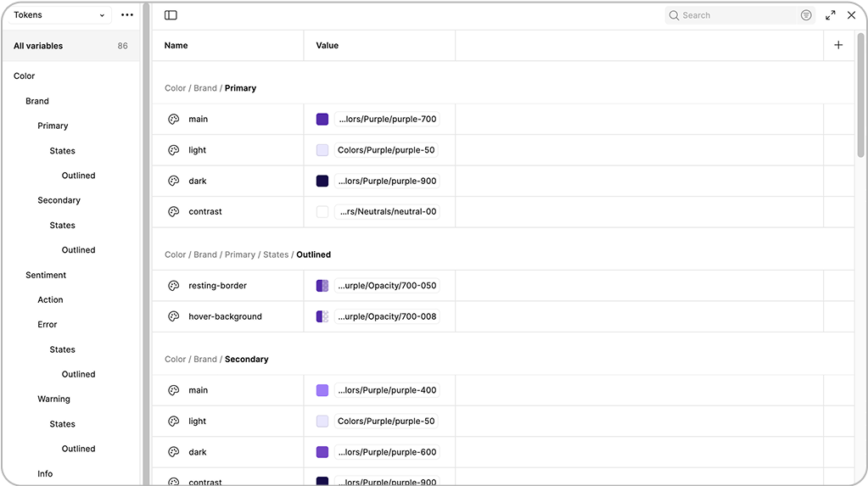Click the Colors/Purple/purple-50 alias for Primary light
Image resolution: width=868 pixels, height=486 pixels.
point(386,150)
